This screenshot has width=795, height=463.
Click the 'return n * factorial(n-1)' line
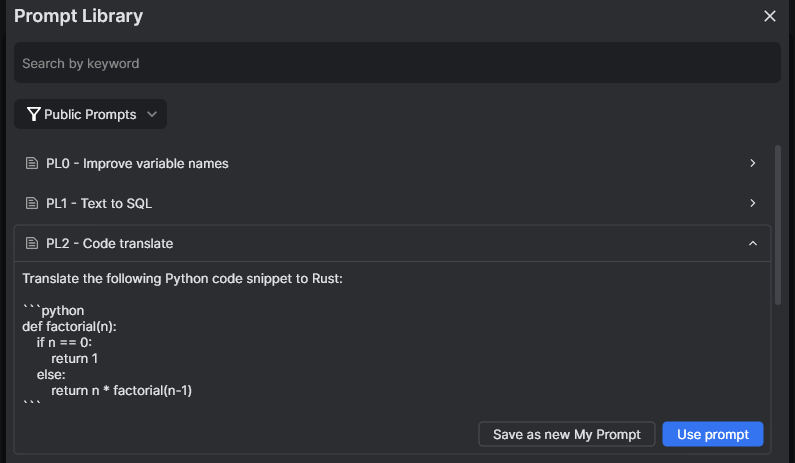[x=122, y=390]
